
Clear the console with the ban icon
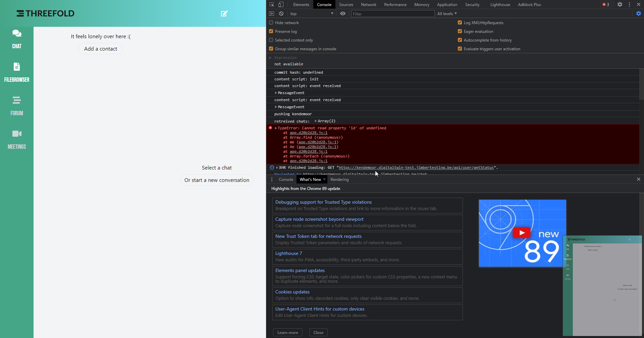(281, 14)
